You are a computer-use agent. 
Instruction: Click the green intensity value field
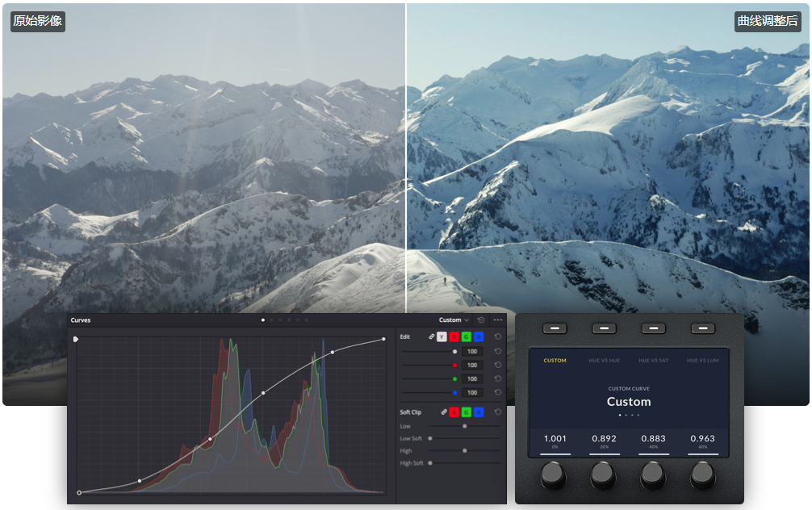(472, 379)
